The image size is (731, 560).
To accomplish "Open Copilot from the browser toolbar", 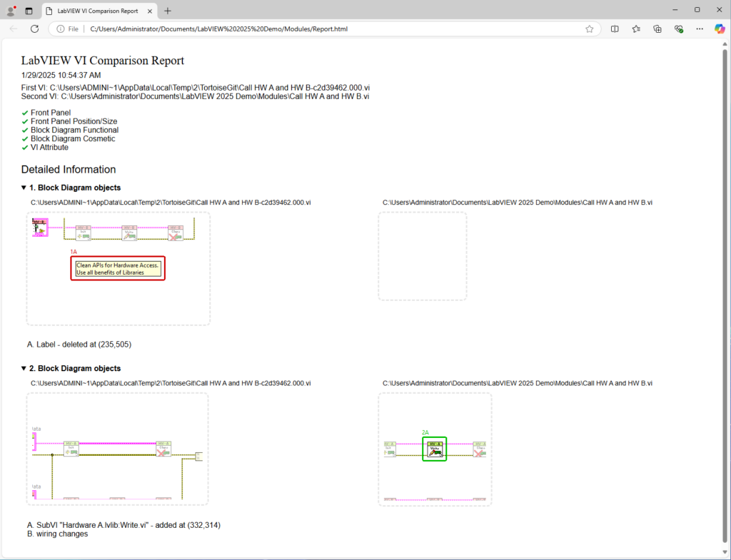I will [720, 29].
